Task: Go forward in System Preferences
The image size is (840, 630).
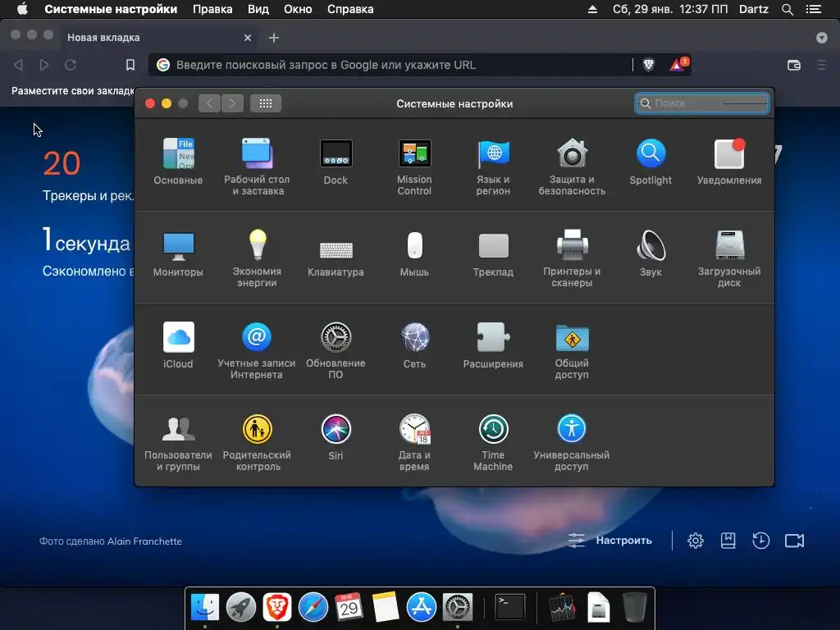Action: point(232,103)
